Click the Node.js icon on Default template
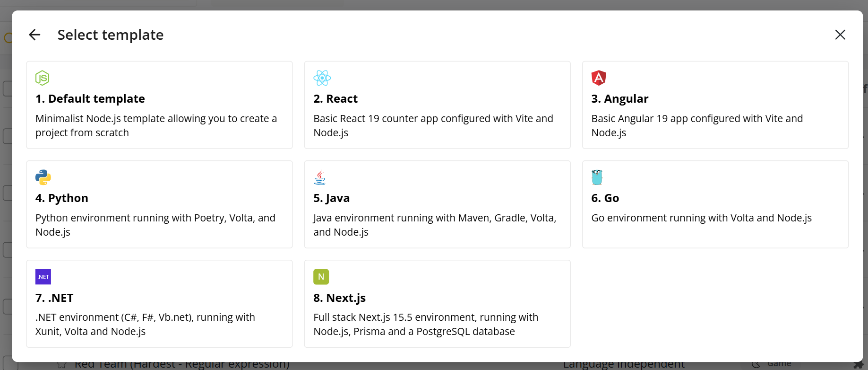The width and height of the screenshot is (868, 370). coord(43,78)
